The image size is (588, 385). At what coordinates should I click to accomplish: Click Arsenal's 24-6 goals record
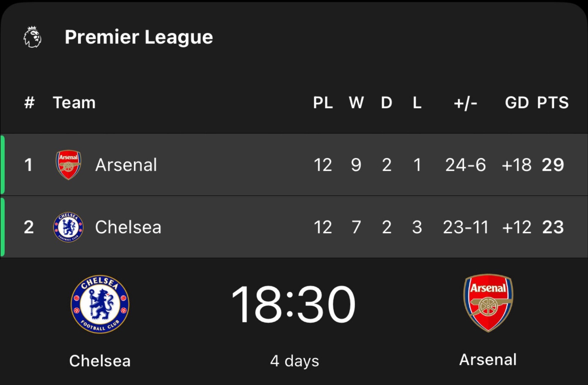click(x=465, y=165)
